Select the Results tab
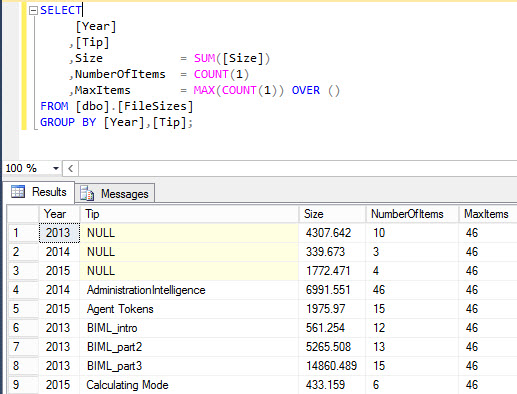This screenshot has height=394, width=517. [39, 192]
